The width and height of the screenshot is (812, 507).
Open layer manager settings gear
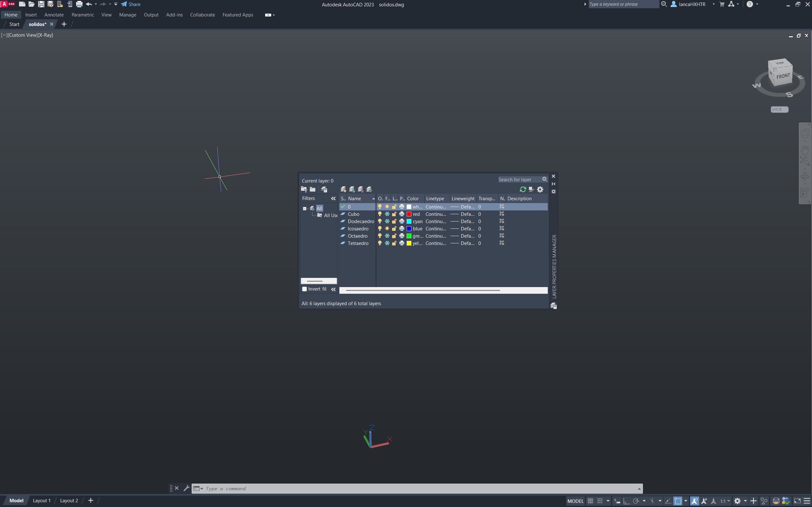coord(540,189)
